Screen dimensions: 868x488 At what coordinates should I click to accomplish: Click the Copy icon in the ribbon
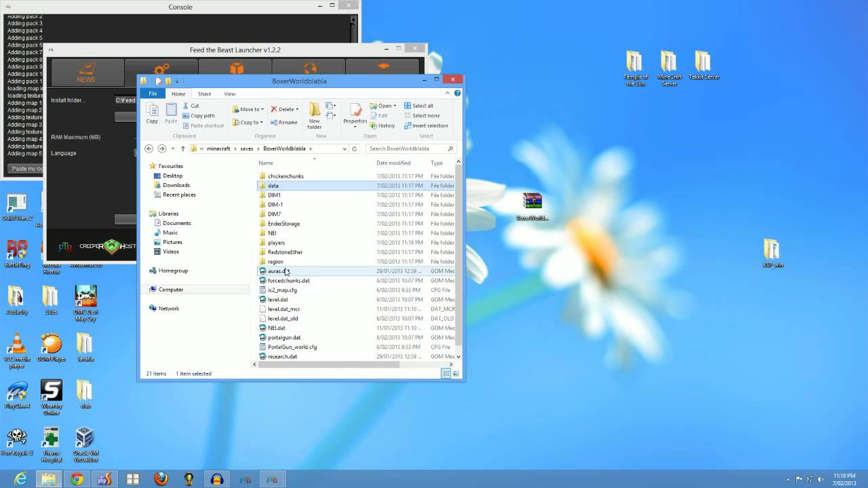152,113
